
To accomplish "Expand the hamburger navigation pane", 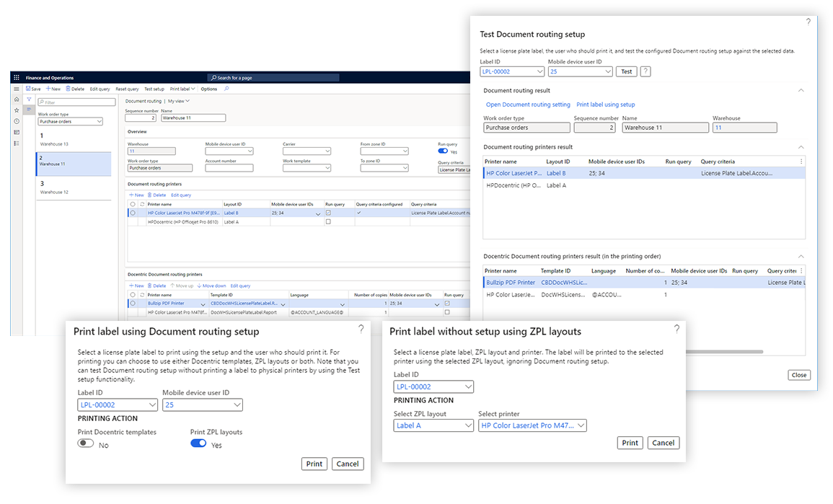I will (x=17, y=89).
